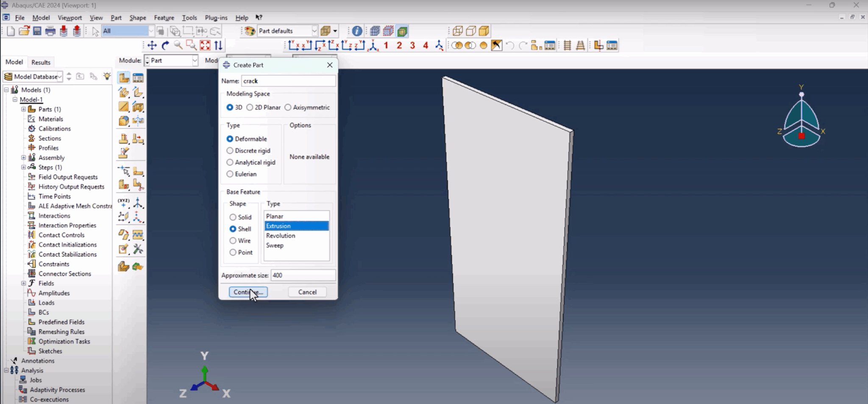Screen dimensions: 868x404
Task: Open the Query Information tool
Action: tap(356, 31)
